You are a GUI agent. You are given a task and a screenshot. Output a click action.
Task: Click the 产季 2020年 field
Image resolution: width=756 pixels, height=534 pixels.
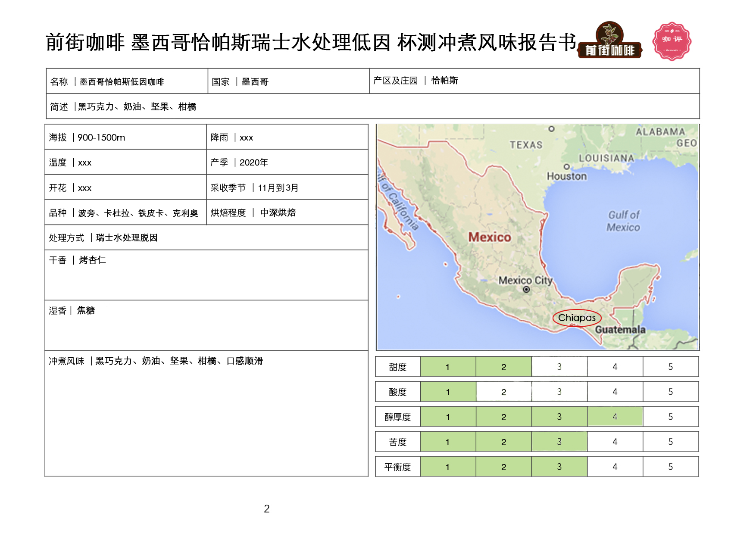[x=287, y=162]
